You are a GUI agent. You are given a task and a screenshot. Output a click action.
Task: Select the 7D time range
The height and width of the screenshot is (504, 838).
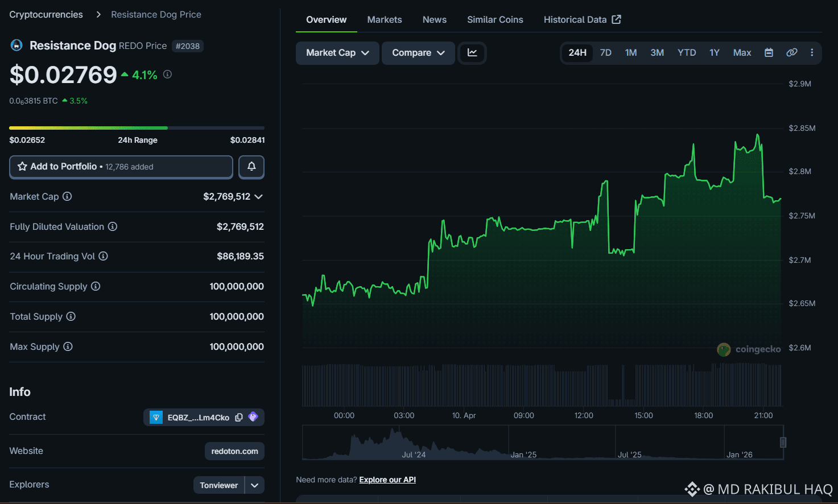[606, 53]
